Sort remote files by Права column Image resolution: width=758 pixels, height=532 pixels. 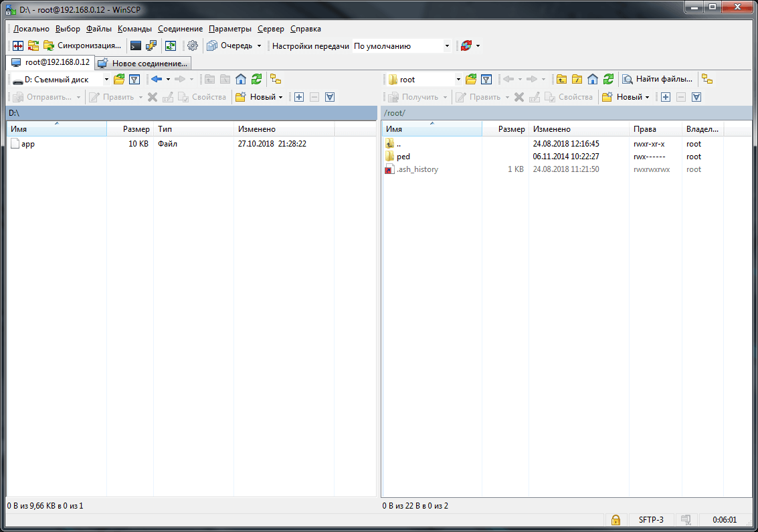point(655,129)
